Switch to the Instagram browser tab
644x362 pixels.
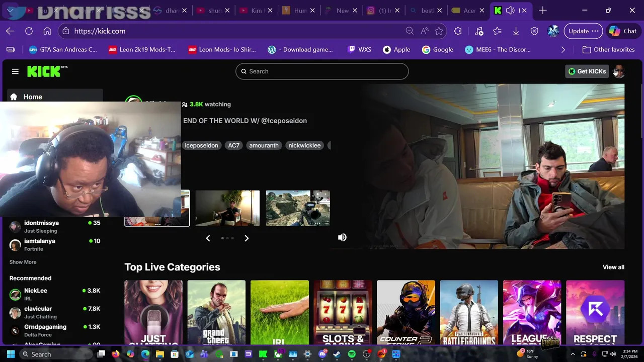point(384,10)
